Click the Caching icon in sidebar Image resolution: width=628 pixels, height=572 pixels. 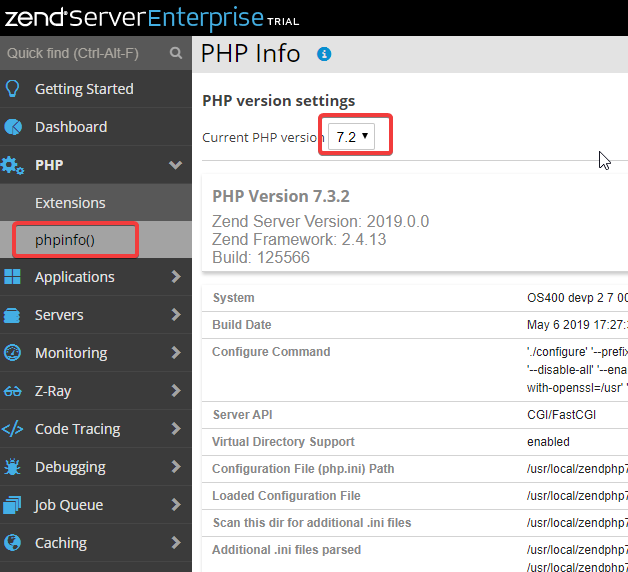click(x=13, y=543)
